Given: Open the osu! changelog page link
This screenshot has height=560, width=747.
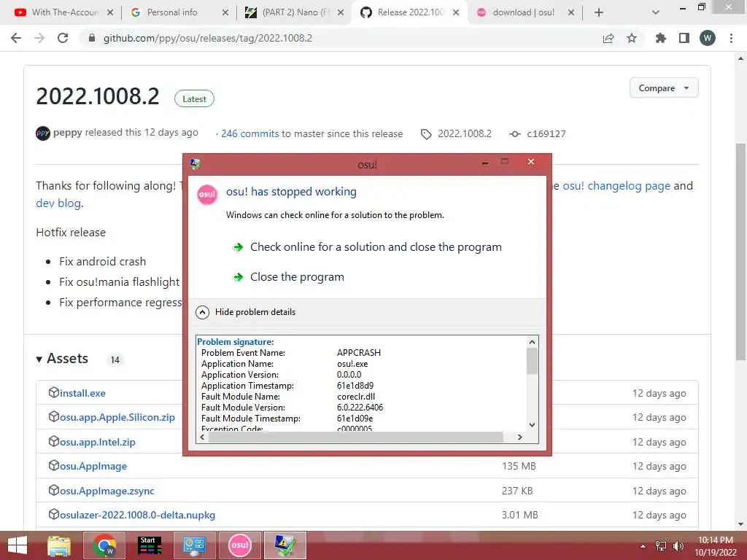Looking at the screenshot, I should (x=616, y=186).
